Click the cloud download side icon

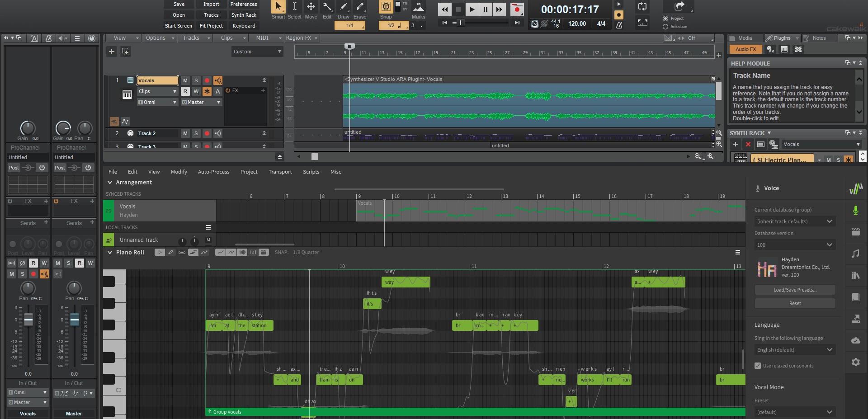(x=855, y=340)
